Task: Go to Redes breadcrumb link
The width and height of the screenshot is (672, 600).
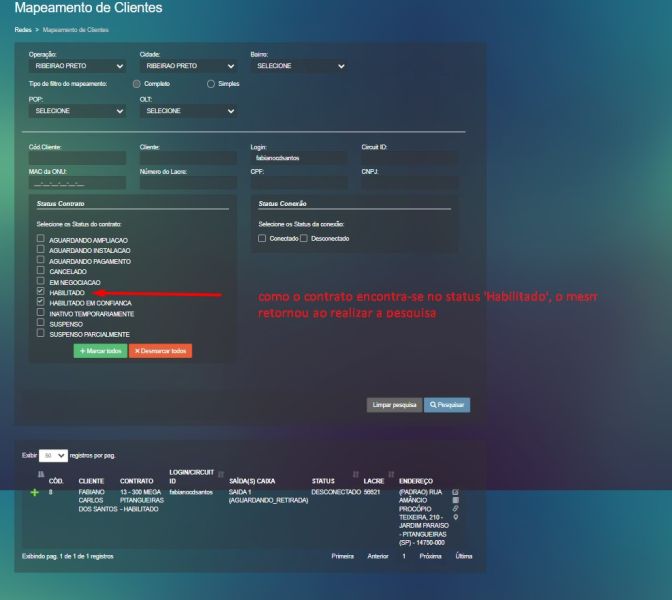Action: tap(22, 30)
